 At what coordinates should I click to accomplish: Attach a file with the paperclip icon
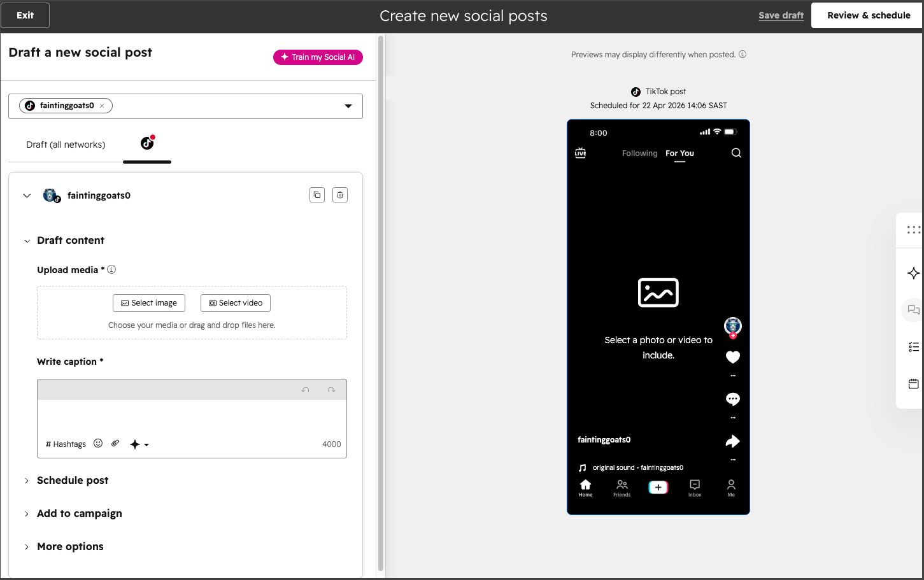pos(115,443)
